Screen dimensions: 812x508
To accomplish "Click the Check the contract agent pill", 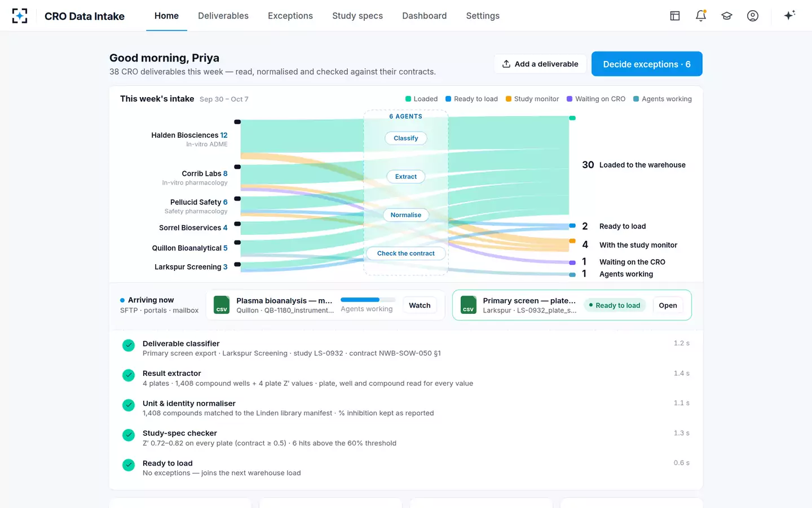I will click(x=406, y=253).
